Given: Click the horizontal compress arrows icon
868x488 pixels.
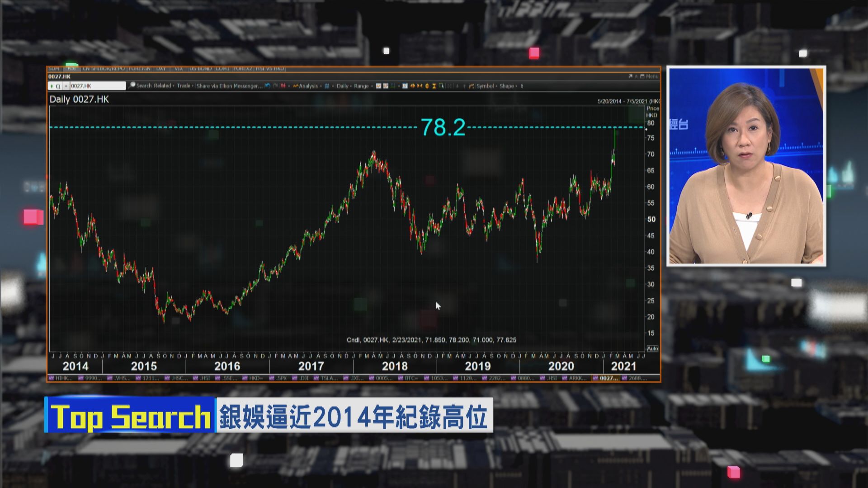Looking at the screenshot, I should pyautogui.click(x=420, y=86).
